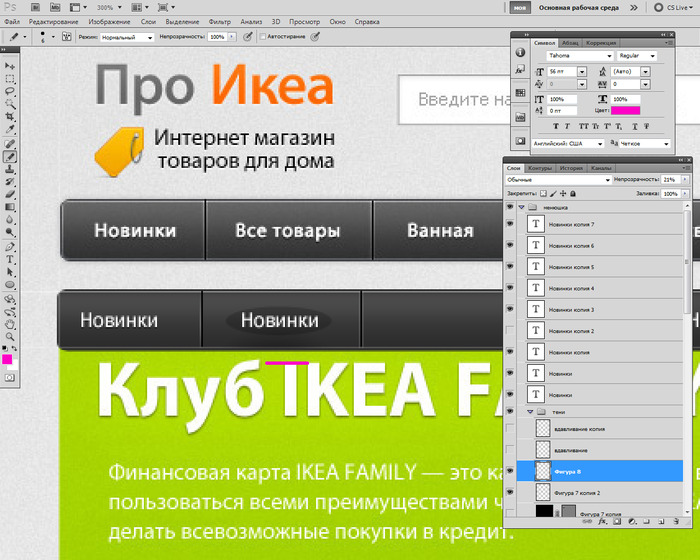Select the Hand tool
The image size is (700, 560).
pyautogui.click(x=9, y=325)
